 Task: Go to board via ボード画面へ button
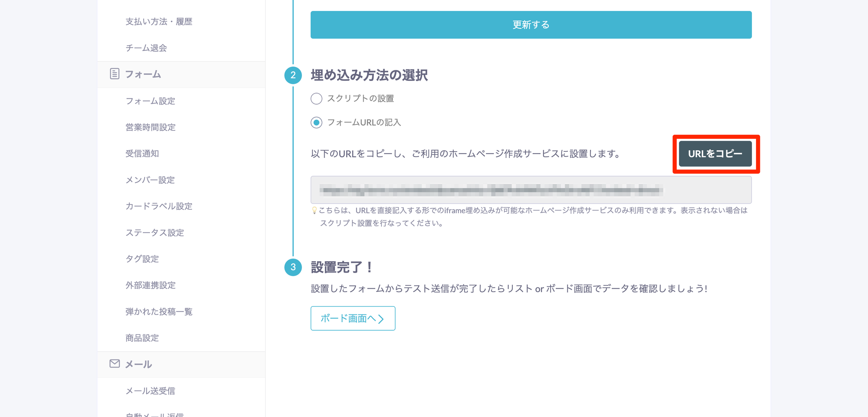pos(353,318)
